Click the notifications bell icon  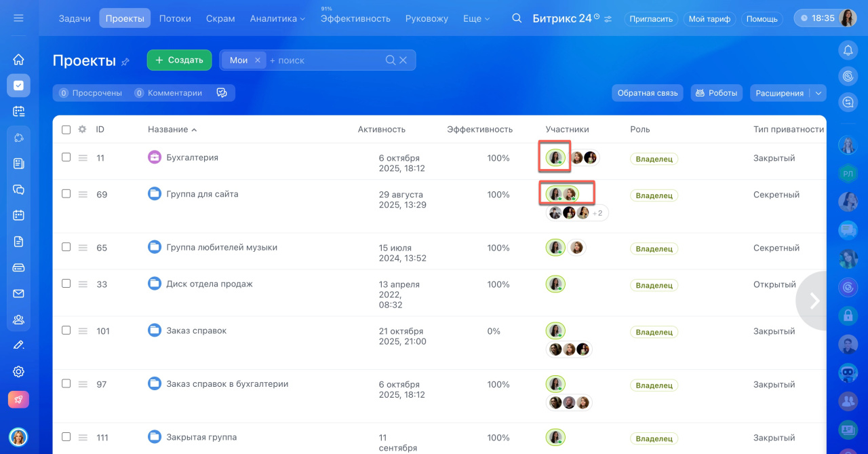(x=848, y=50)
